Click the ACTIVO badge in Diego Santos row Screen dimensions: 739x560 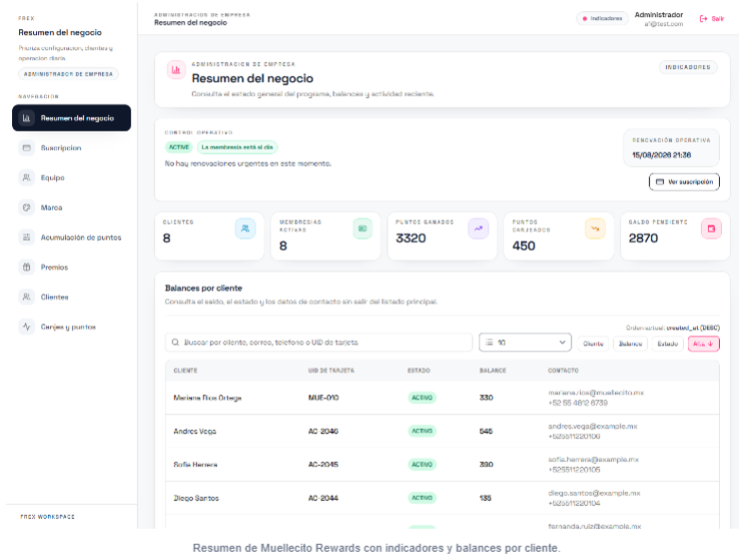[421, 498]
